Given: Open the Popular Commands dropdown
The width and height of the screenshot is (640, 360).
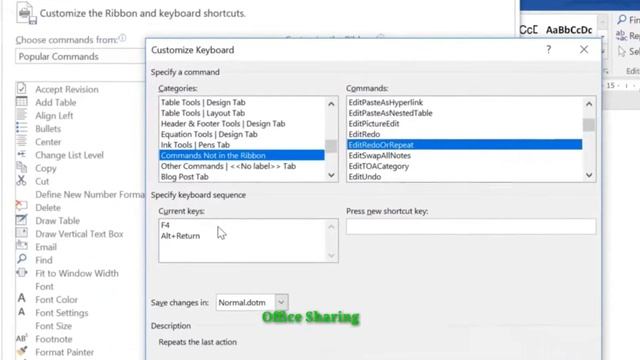Looking at the screenshot, I should point(80,56).
